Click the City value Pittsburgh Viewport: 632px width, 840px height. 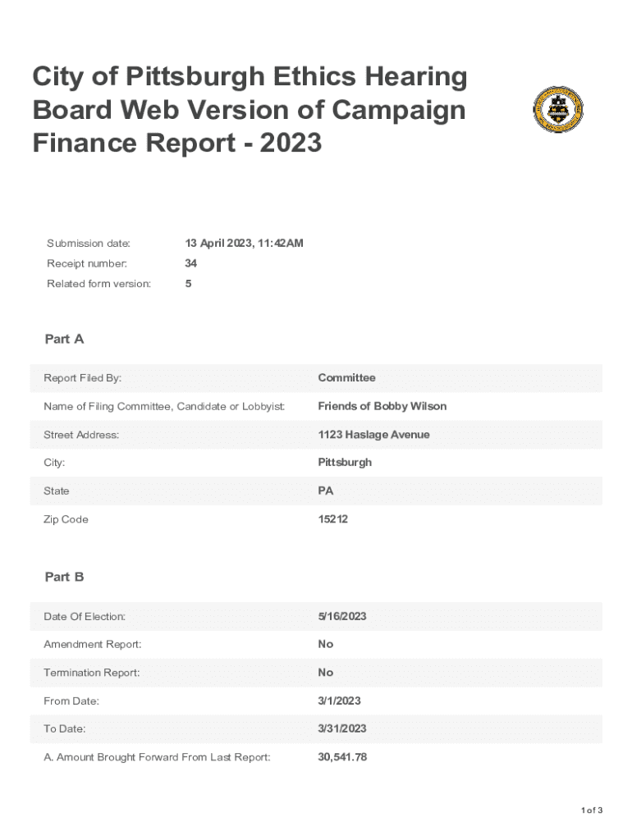(345, 463)
